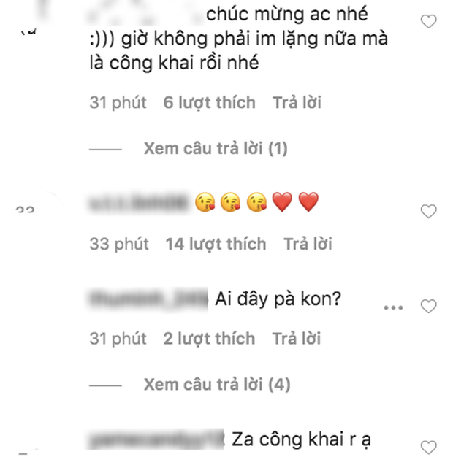
Task: Like the 'Za công khai r ạ' comment
Action: (x=428, y=448)
